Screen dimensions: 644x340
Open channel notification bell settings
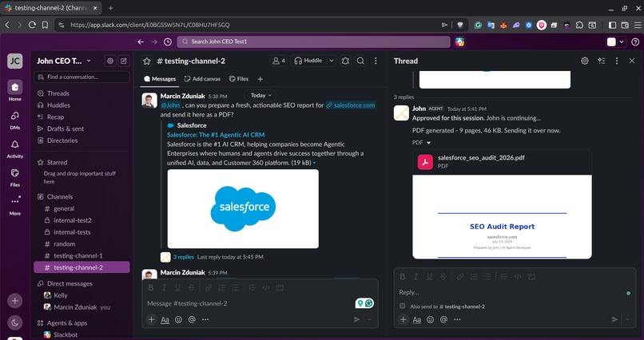(345, 61)
